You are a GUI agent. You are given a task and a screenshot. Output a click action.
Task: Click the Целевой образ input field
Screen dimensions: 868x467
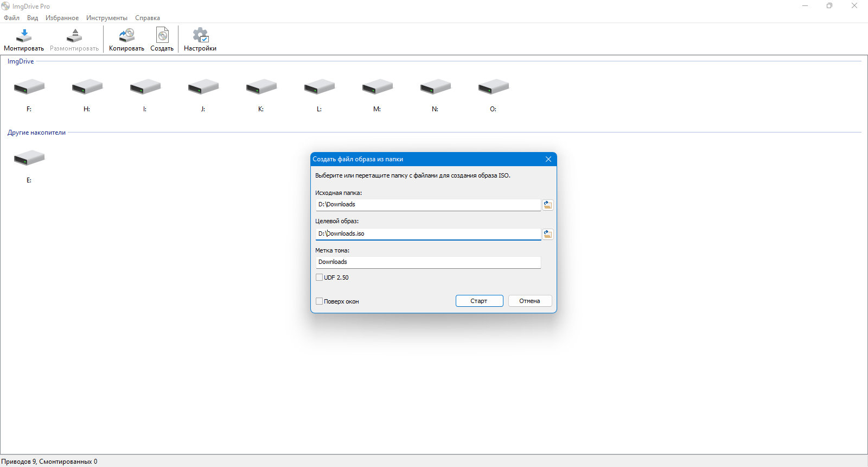pos(428,234)
